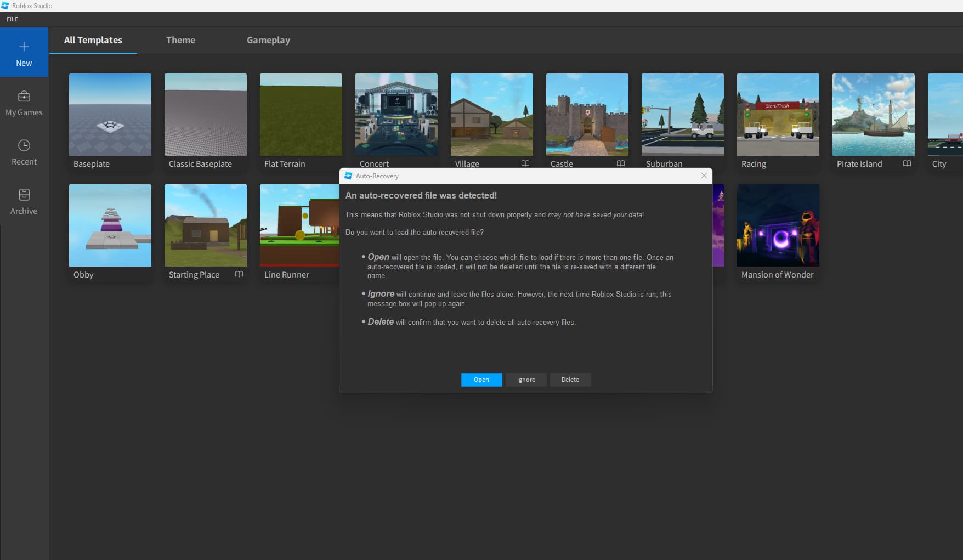Open the Archive section

click(24, 201)
